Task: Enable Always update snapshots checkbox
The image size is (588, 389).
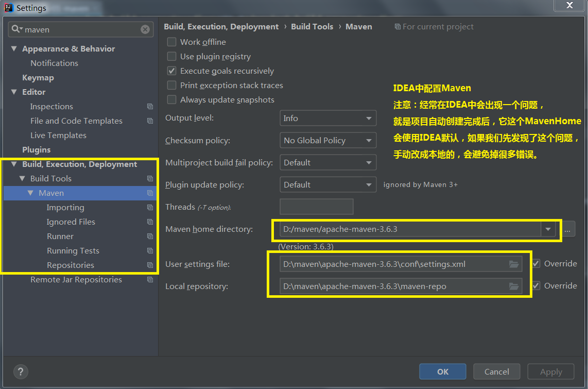Action: click(x=172, y=99)
